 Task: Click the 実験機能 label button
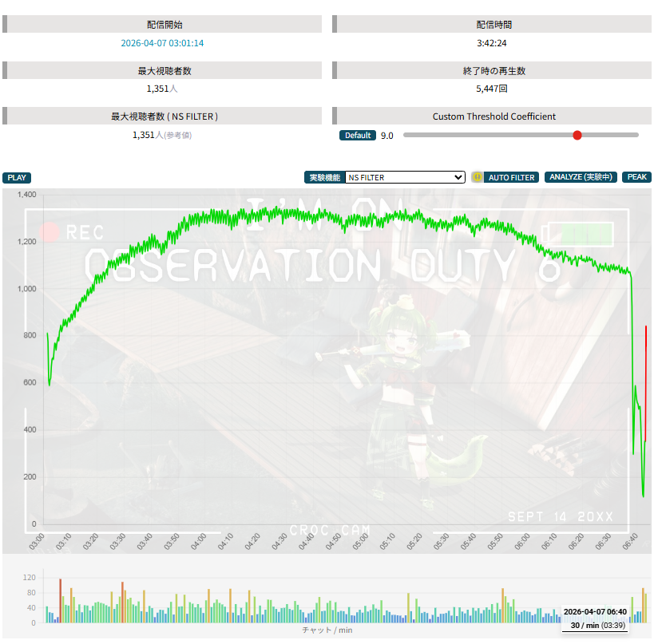click(x=325, y=177)
